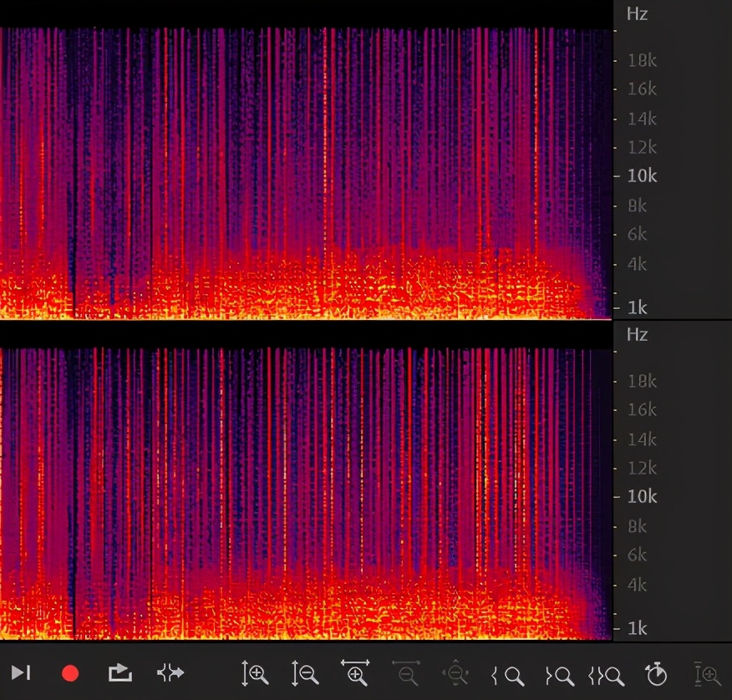Zoom in amplitude with the vertical magnifier
Viewport: 732px width, 700px height.
[255, 673]
